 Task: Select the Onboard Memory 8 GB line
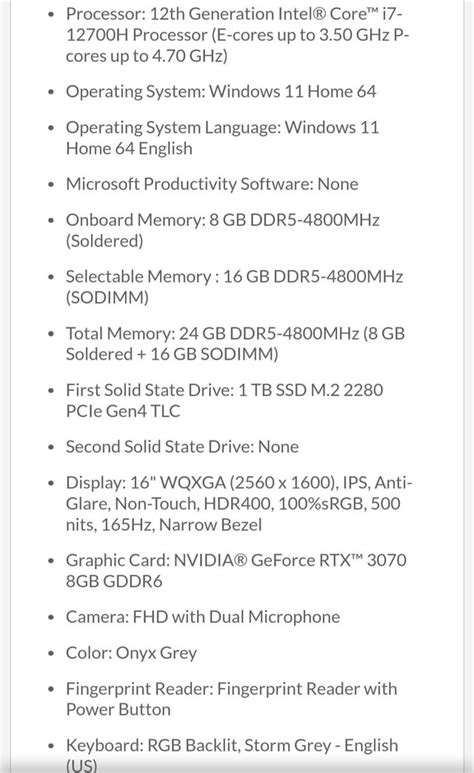pyautogui.click(x=222, y=230)
